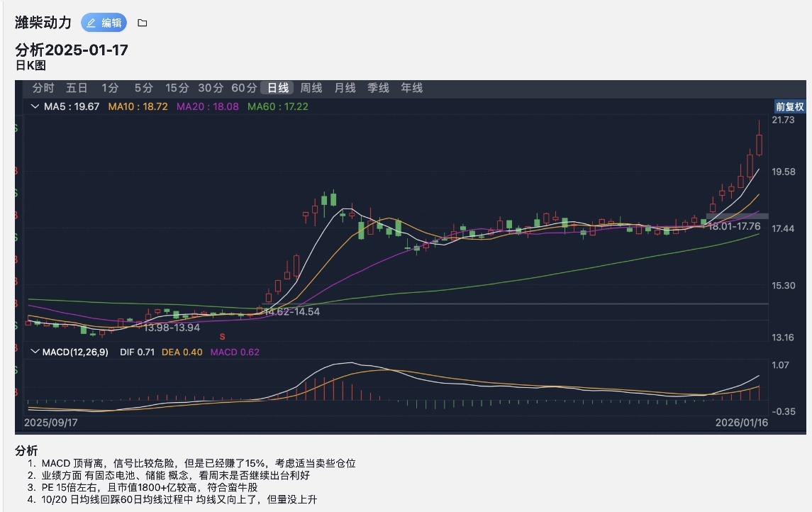The image size is (812, 512).
Task: Select the 30分 interval tab
Action: (211, 88)
